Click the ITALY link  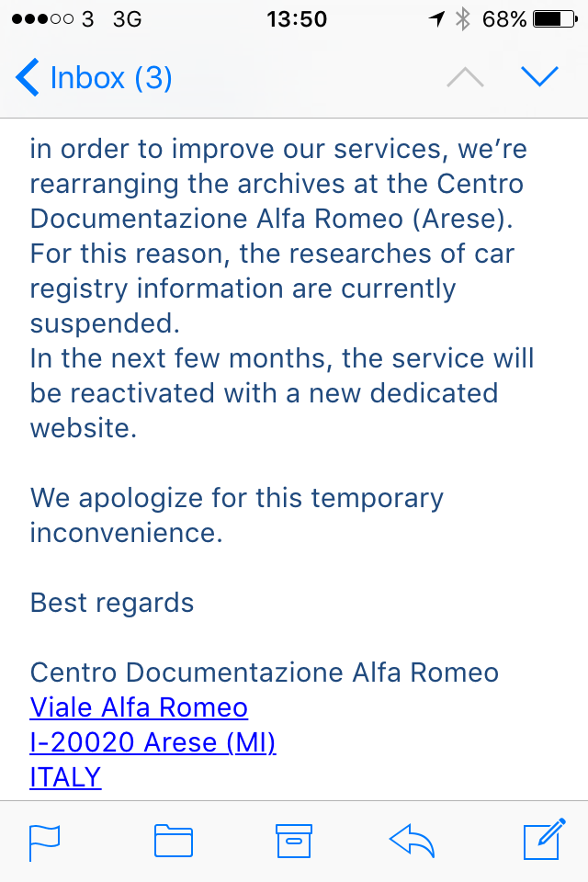click(x=65, y=777)
